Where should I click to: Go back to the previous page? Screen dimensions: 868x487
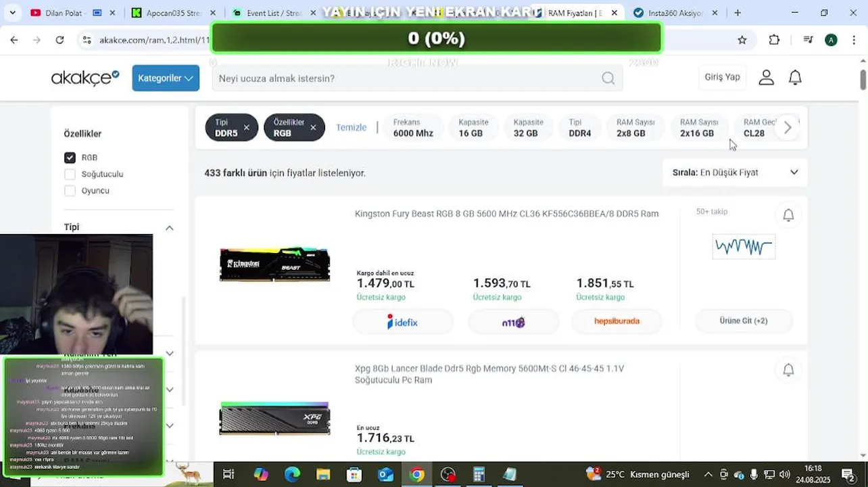[14, 40]
